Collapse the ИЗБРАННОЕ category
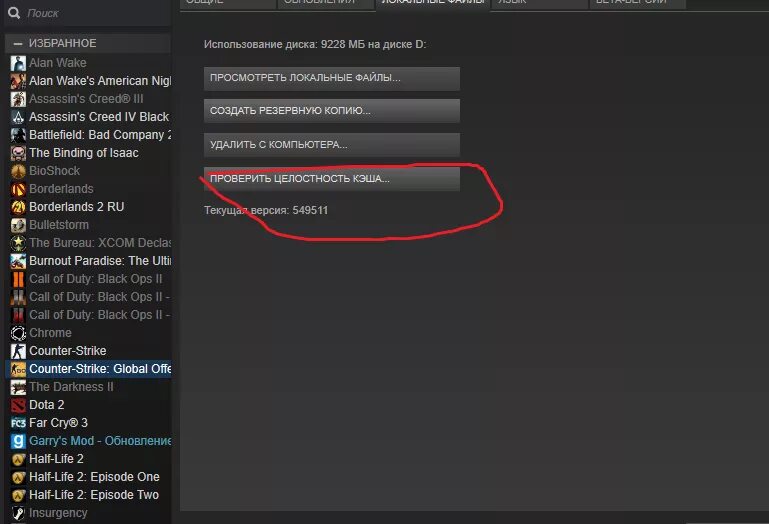The width and height of the screenshot is (769, 524). click(18, 44)
